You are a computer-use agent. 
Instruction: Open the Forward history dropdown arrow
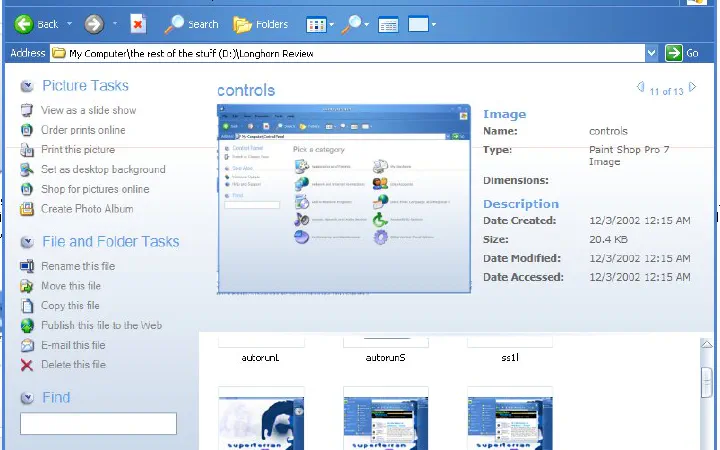[115, 23]
